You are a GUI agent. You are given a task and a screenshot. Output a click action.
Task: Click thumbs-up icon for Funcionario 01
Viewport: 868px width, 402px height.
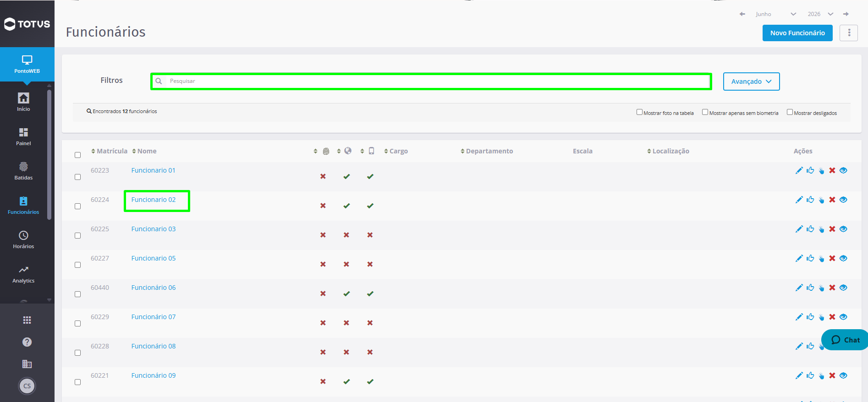click(x=810, y=170)
